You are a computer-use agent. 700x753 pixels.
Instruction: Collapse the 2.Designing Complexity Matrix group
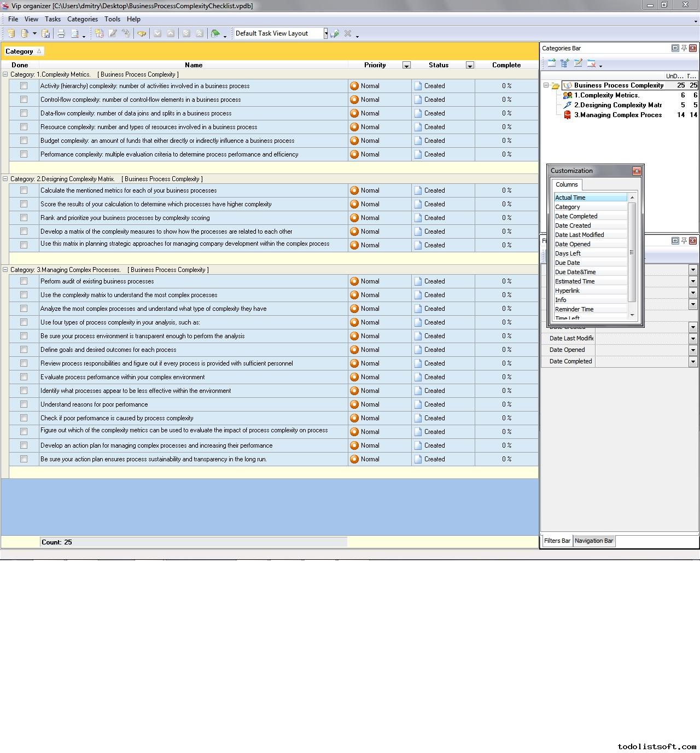pos(5,179)
